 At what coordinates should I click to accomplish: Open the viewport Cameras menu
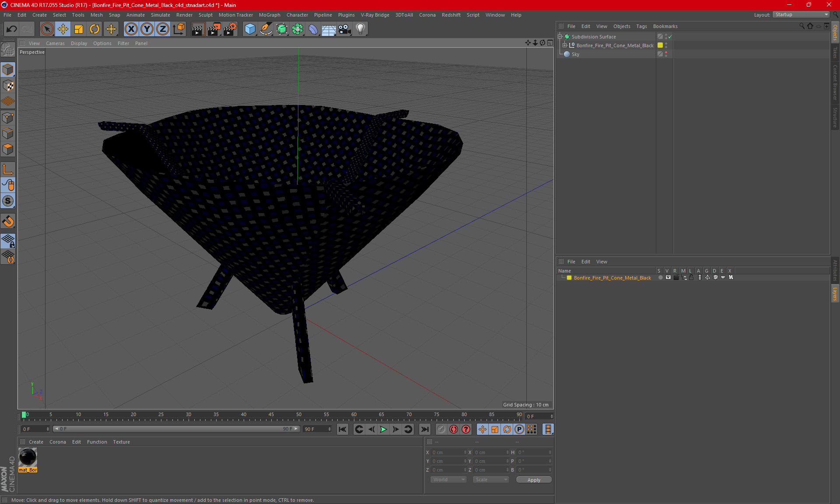(55, 43)
